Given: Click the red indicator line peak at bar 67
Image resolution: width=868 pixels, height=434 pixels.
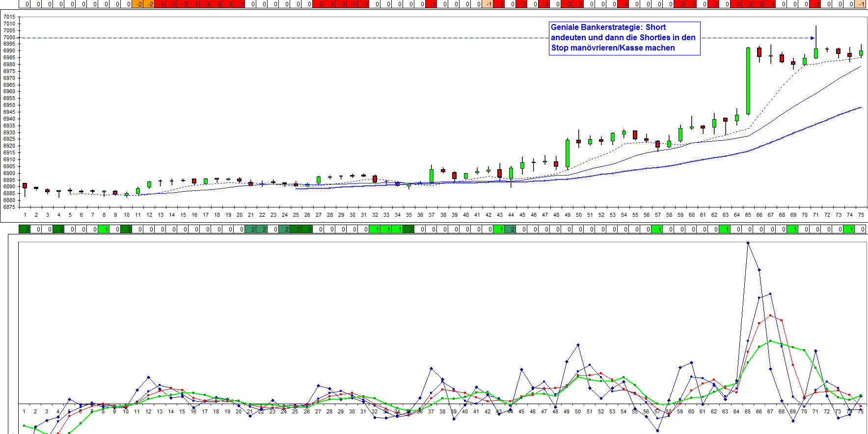Looking at the screenshot, I should 770,315.
